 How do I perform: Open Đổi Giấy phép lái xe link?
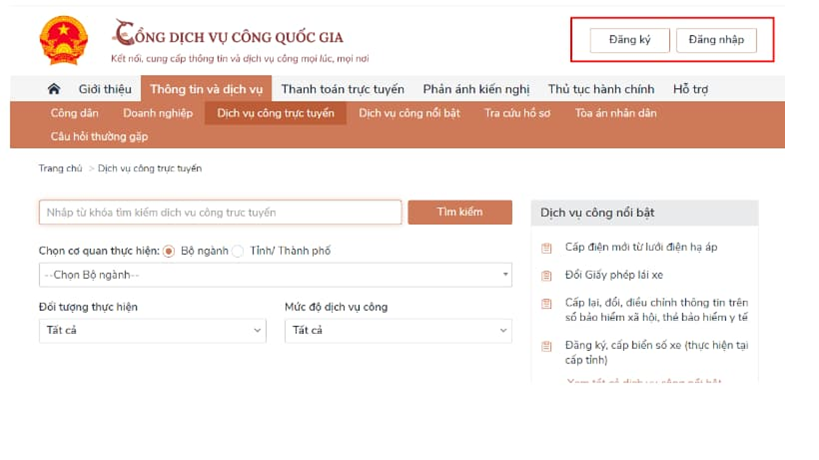(614, 275)
